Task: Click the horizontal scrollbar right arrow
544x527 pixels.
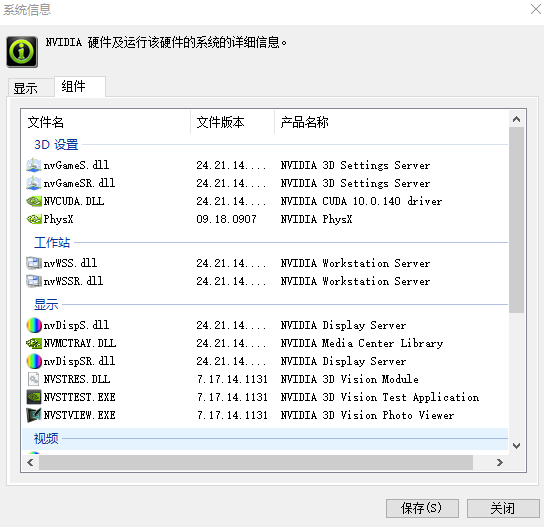Action: 500,462
